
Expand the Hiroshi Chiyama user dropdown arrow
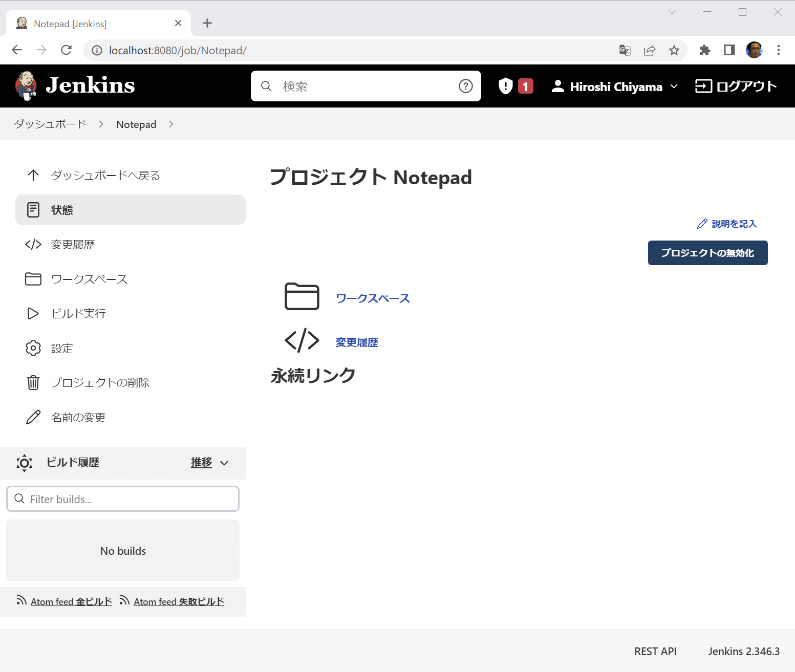coord(674,86)
